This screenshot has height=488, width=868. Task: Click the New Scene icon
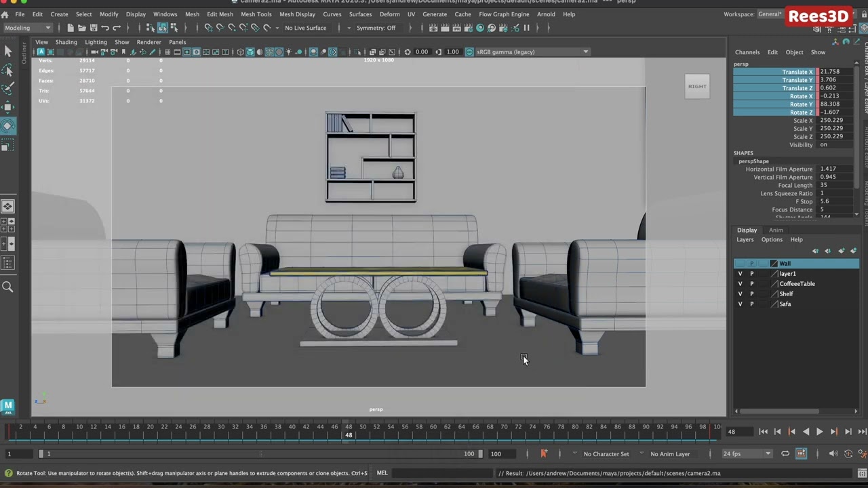click(70, 28)
